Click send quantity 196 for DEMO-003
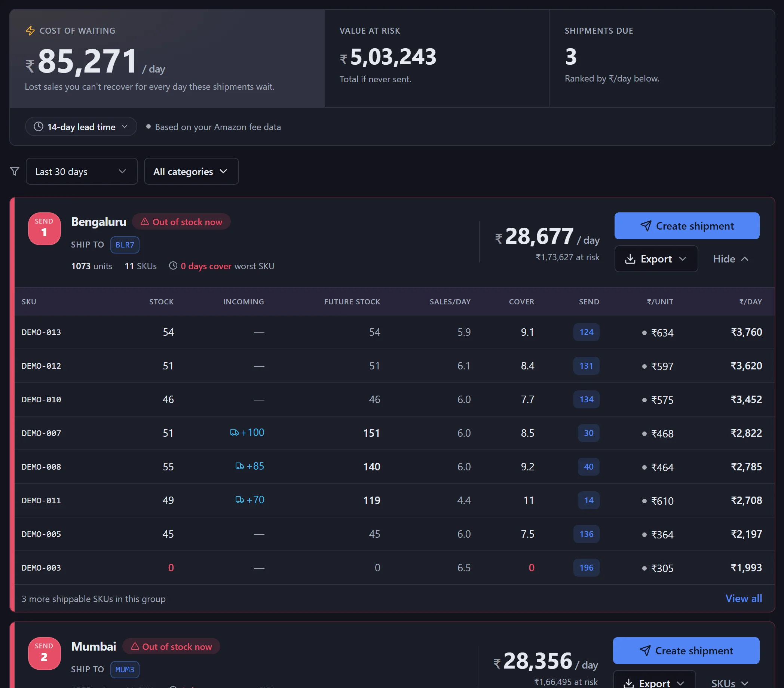 [x=586, y=567]
